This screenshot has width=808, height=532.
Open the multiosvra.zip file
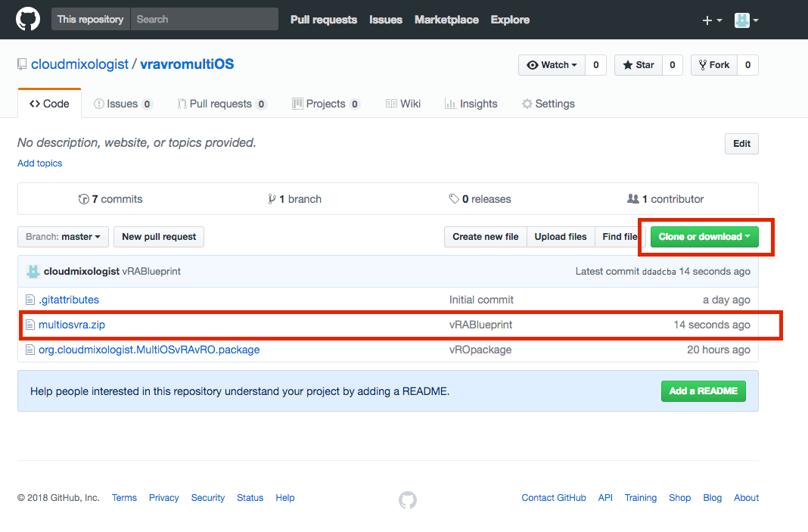tap(72, 325)
